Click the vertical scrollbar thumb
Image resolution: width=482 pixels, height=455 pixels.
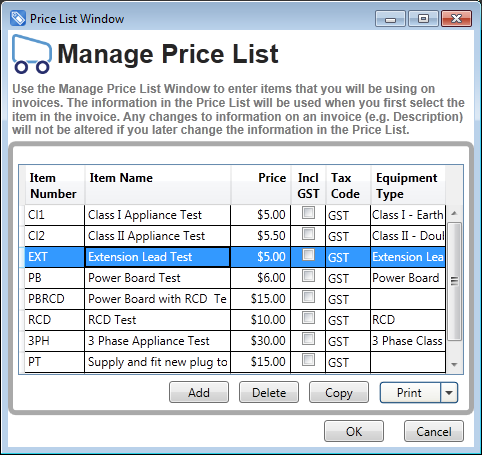click(454, 282)
